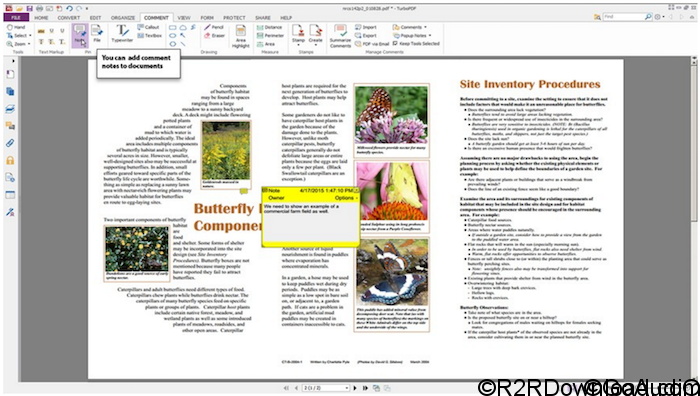Viewport: 700px width, 396px height.
Task: Expand the left navigation panel arrow
Action: pos(13,60)
